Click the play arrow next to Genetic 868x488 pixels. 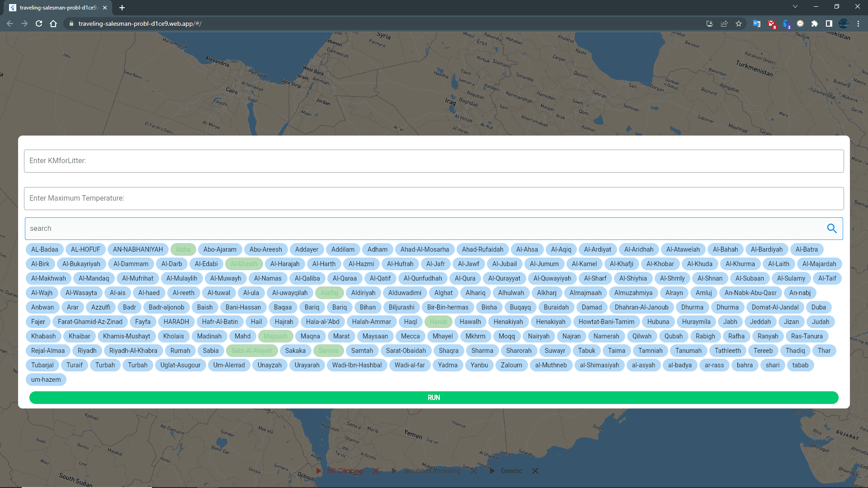(492, 471)
